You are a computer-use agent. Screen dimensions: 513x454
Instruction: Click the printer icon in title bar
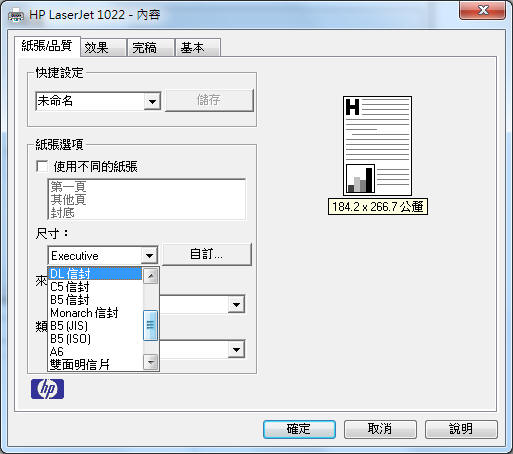click(x=16, y=16)
